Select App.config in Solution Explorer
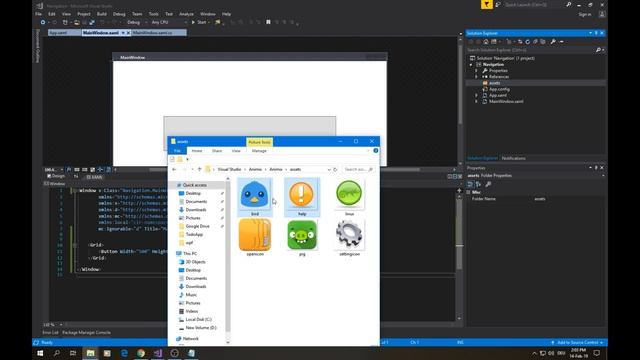This screenshot has height=360, width=640. click(x=499, y=89)
